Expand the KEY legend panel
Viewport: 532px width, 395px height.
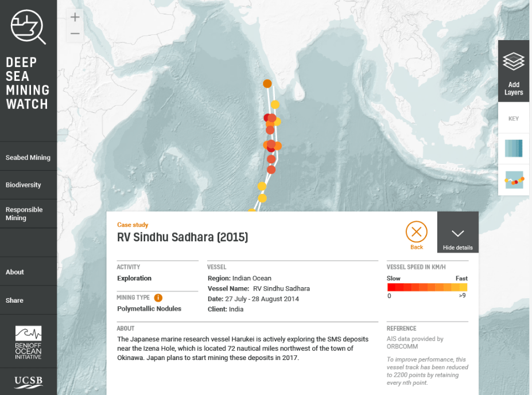pyautogui.click(x=514, y=119)
